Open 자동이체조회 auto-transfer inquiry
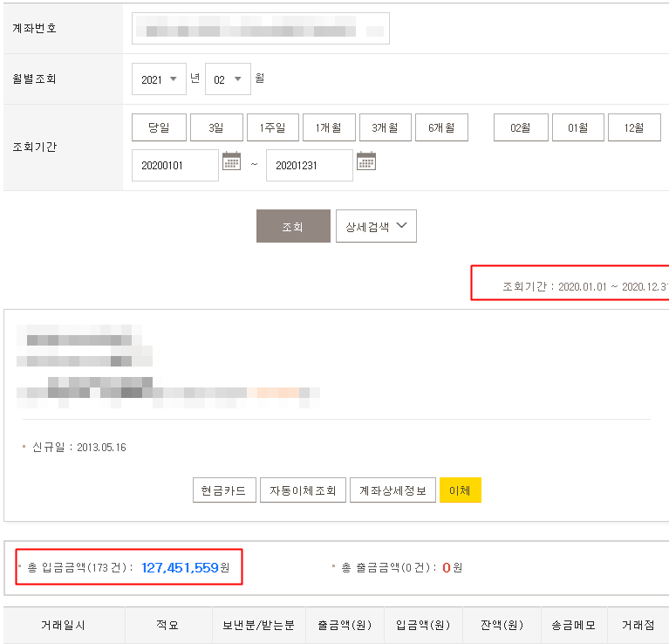 coord(303,490)
